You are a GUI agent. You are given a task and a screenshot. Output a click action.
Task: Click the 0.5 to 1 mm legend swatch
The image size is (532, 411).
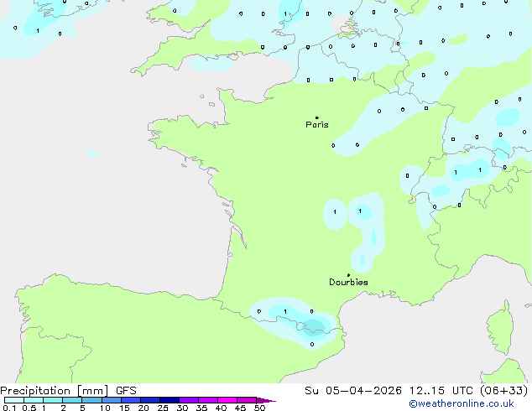pos(34,400)
